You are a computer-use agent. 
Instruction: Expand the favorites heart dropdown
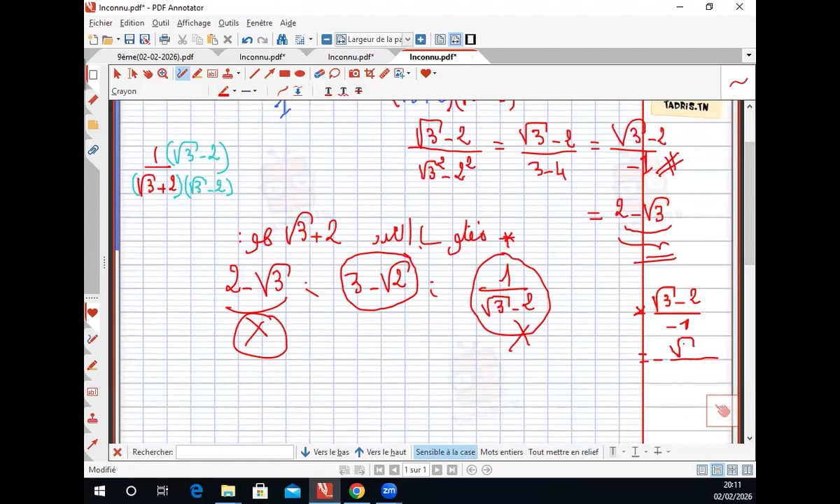tap(435, 73)
